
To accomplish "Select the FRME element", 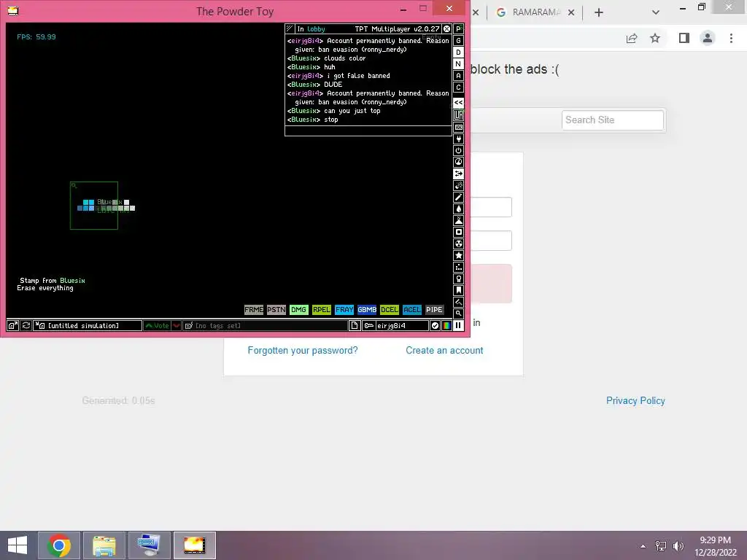I will click(253, 309).
